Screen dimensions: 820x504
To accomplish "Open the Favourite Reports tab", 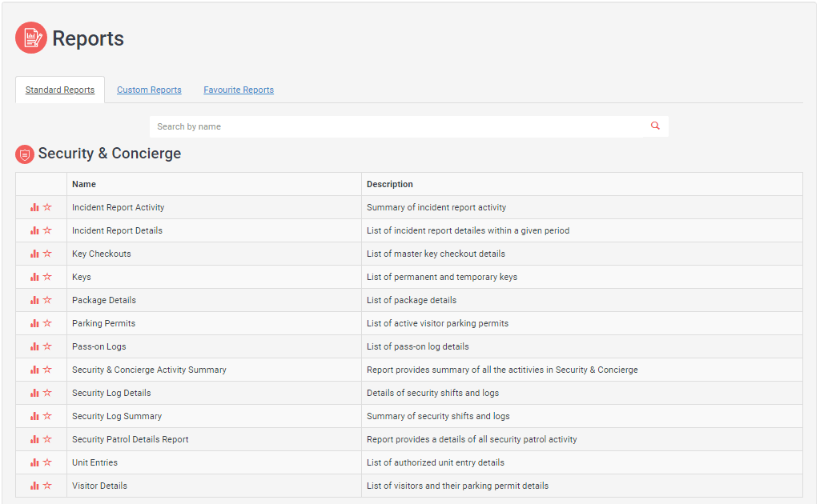I will (239, 90).
